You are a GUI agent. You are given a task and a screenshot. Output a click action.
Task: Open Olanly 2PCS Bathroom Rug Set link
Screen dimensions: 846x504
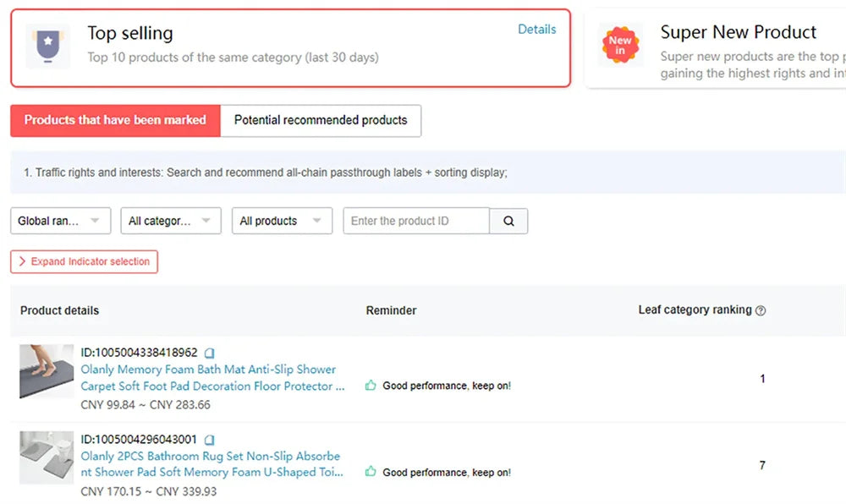click(211, 464)
